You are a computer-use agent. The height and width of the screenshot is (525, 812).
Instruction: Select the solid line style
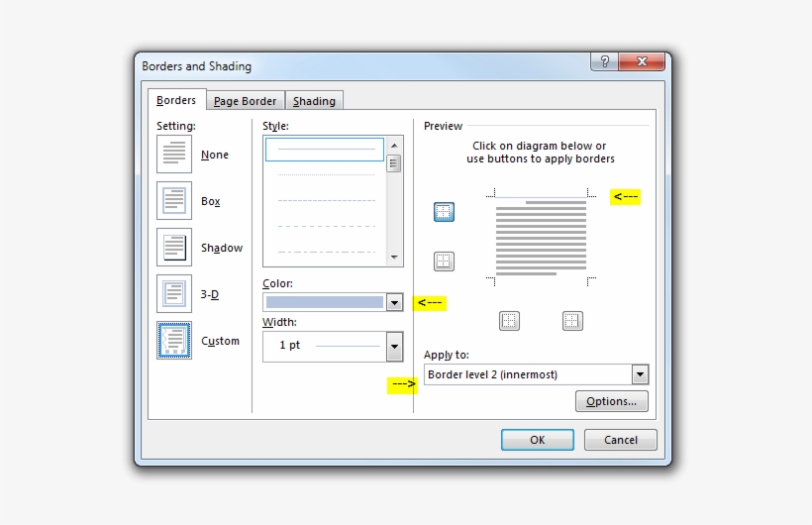coord(325,150)
